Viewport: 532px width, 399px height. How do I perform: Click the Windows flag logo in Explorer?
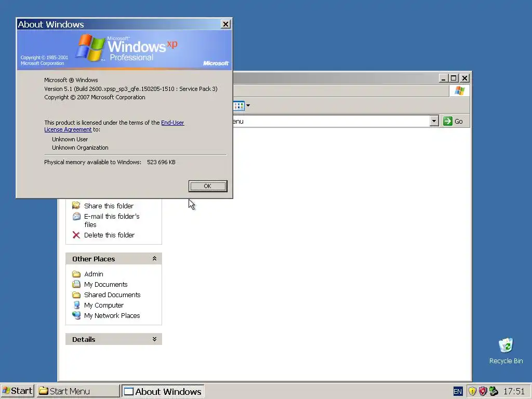[x=460, y=91]
